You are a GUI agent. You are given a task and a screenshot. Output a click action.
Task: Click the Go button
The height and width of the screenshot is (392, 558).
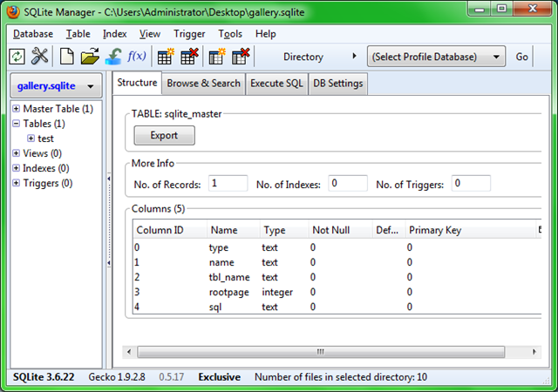[522, 57]
